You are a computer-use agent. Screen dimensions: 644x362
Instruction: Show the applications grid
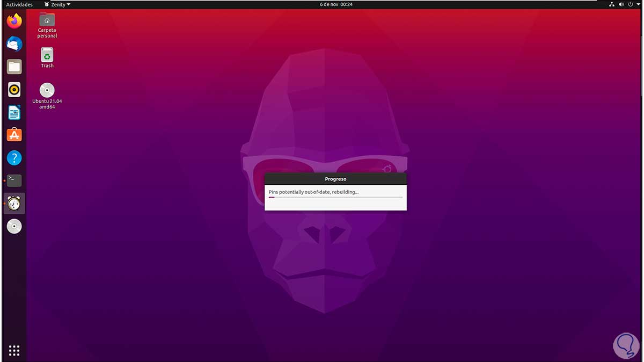[14, 351]
